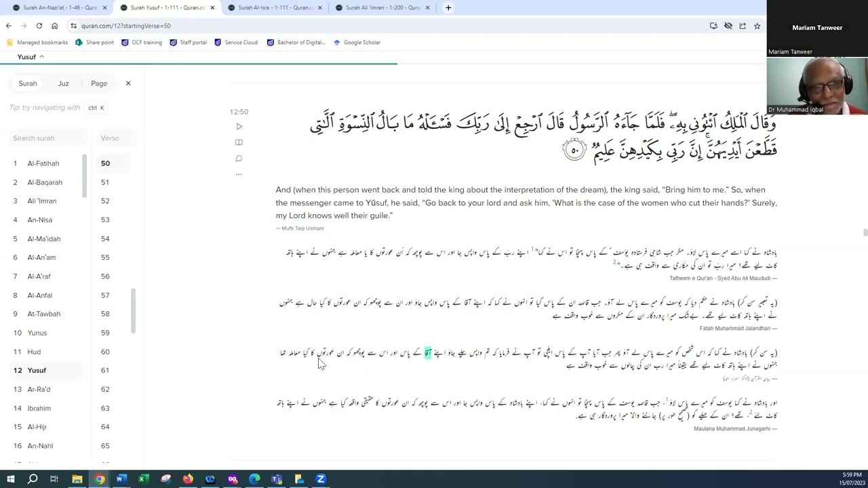
Task: Open the Bachelor of Digital bookmark
Action: [296, 42]
